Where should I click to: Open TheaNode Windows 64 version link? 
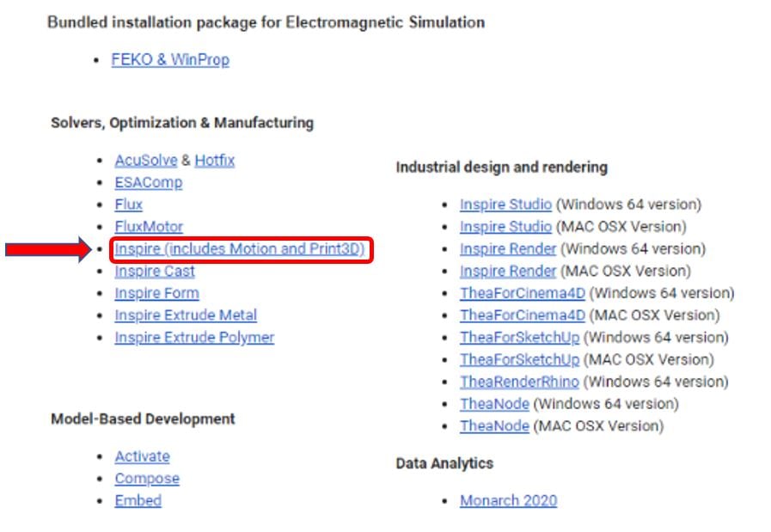click(494, 404)
